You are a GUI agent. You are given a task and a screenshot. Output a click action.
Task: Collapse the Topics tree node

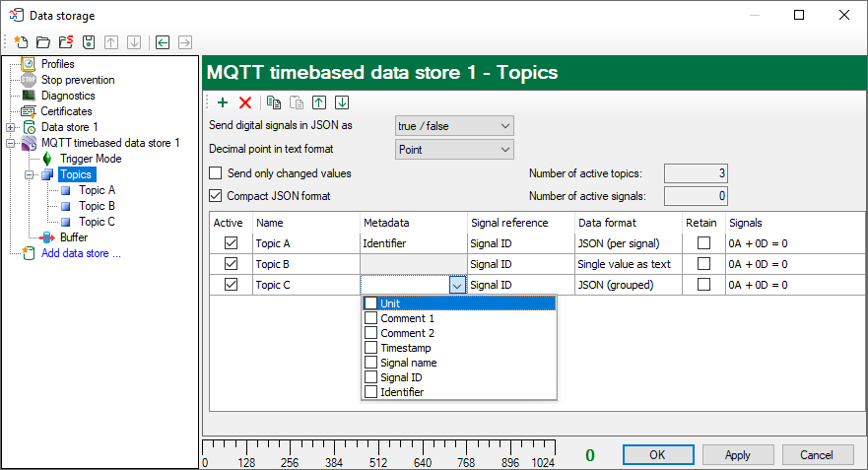30,175
